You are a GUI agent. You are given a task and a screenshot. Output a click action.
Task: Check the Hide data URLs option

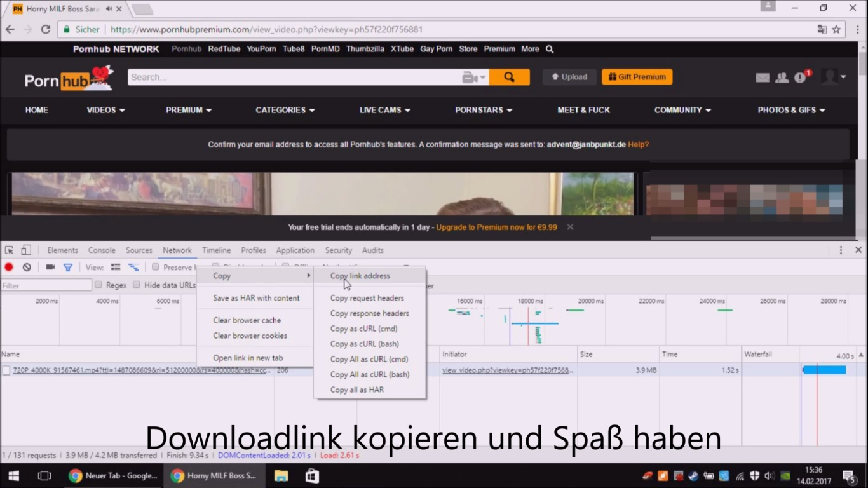point(137,285)
